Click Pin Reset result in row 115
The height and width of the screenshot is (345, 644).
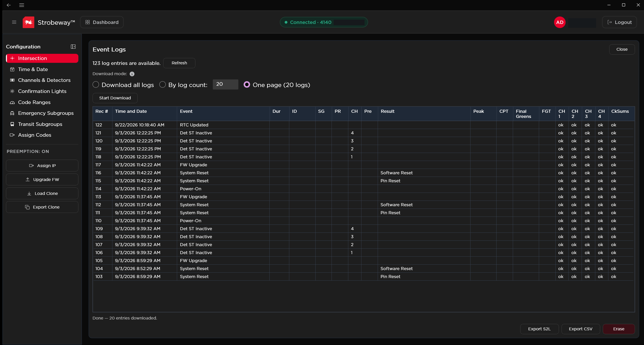tap(390, 181)
